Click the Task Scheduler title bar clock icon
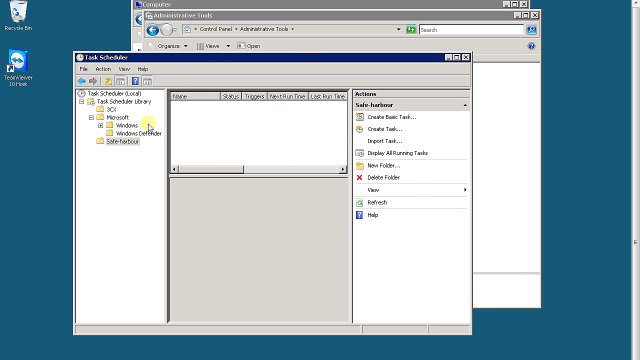Screen dimensions: 640x360 (x=80, y=58)
